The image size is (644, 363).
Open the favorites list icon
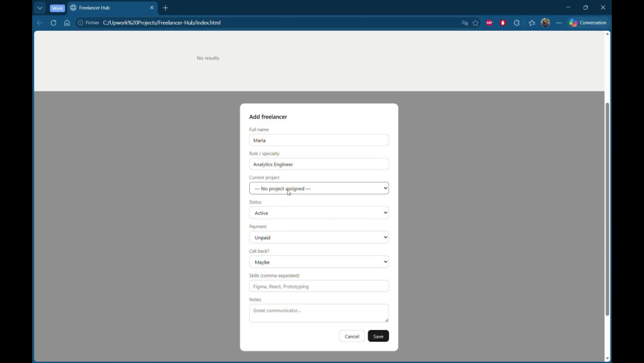(532, 23)
